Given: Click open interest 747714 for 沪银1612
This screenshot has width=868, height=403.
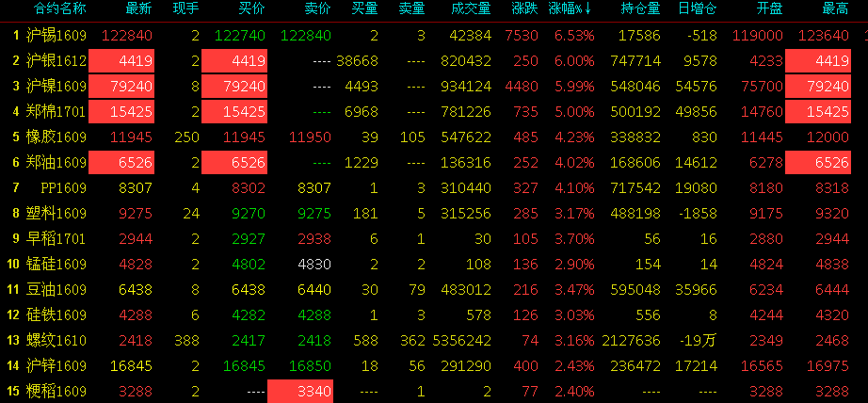Looking at the screenshot, I should [635, 61].
